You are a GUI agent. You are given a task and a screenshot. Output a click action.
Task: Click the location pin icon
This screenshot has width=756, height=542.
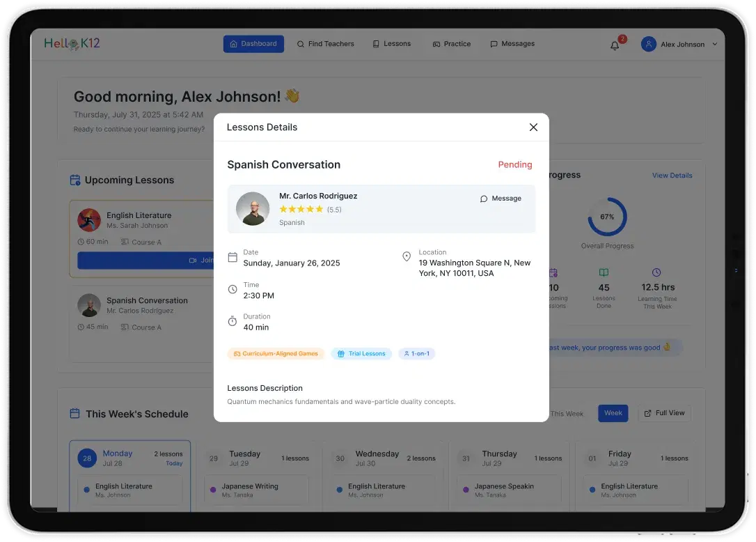pos(407,256)
